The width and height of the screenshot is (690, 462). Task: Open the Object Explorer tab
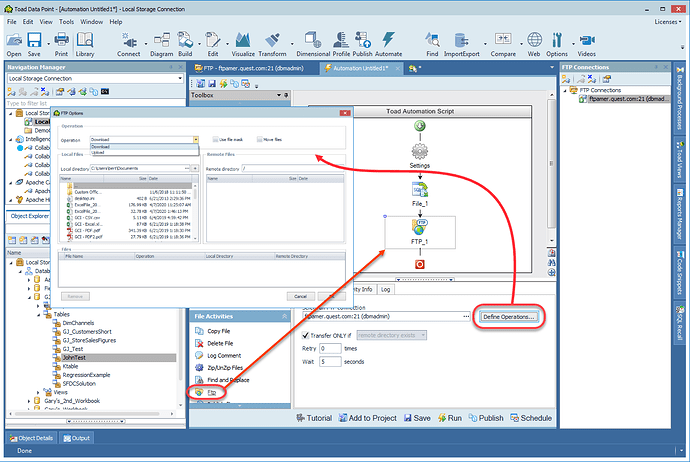coord(29,216)
